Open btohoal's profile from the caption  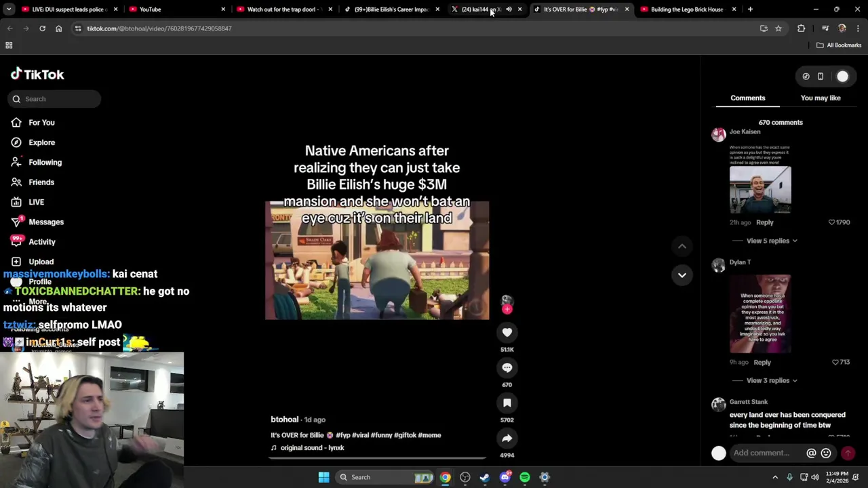click(x=285, y=420)
